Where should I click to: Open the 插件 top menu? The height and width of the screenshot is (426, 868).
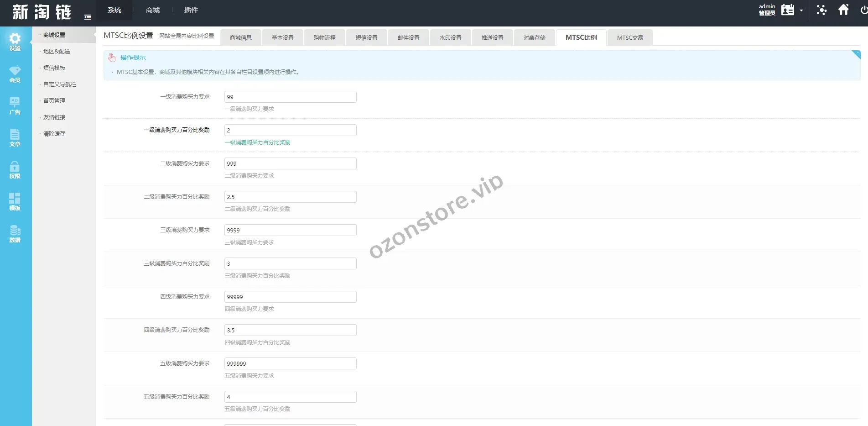(x=191, y=10)
